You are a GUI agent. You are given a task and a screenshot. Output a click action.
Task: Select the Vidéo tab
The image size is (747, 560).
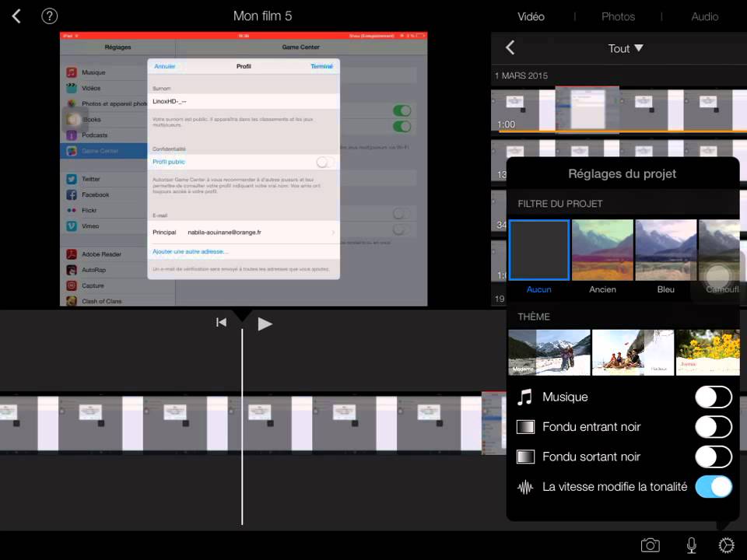531,16
